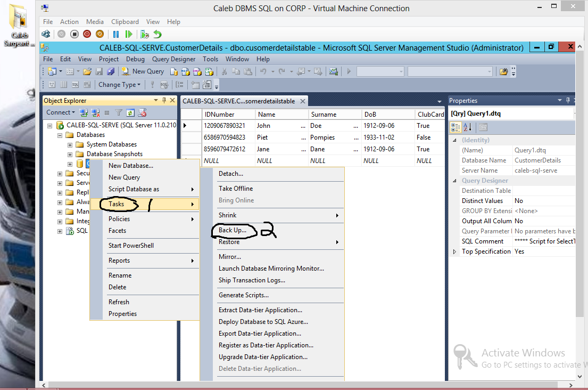Expand the System Databases node
Image resolution: width=588 pixels, height=390 pixels.
(70, 145)
